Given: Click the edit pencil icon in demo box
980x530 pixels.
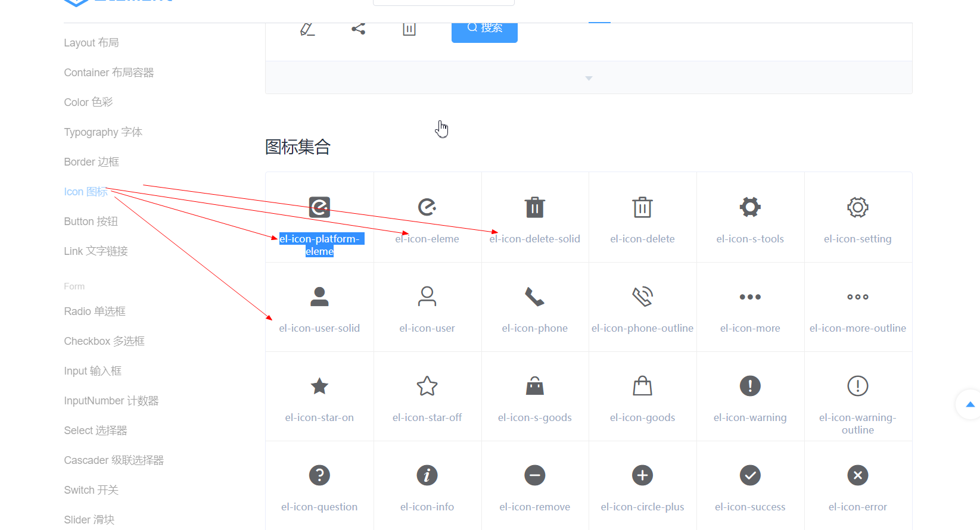Looking at the screenshot, I should tap(307, 29).
